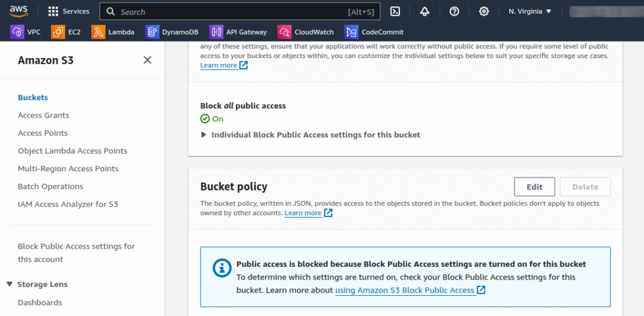The width and height of the screenshot is (644, 316).
Task: Open Learn more link under Bucket policy
Action: click(x=303, y=213)
